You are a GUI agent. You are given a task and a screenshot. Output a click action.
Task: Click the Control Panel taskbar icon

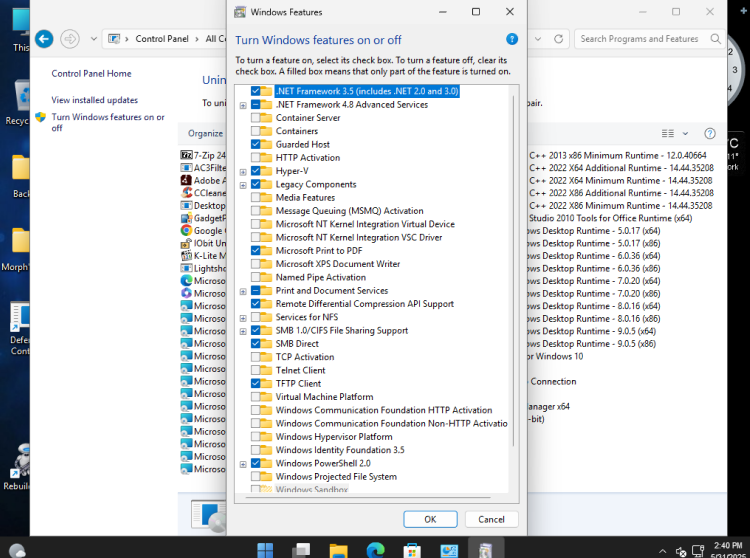(449, 550)
